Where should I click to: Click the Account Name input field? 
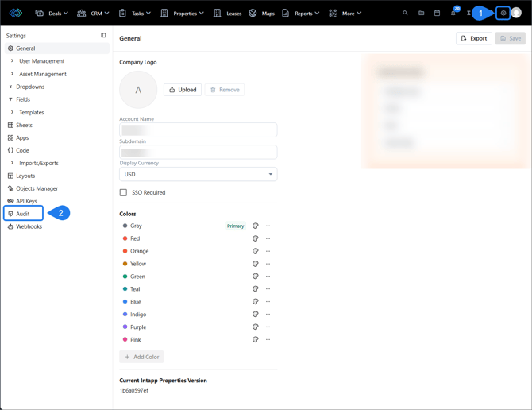[x=199, y=130]
